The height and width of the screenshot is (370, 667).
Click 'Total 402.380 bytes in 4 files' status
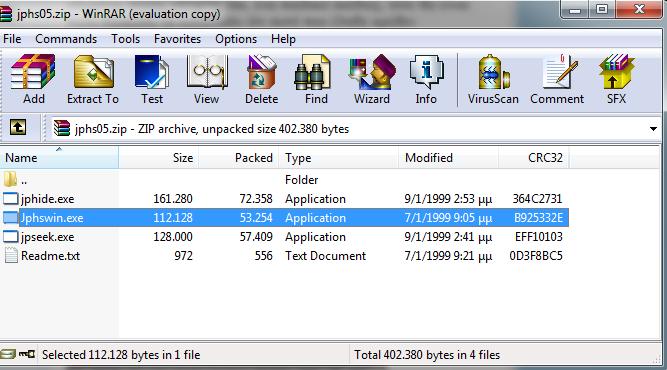point(427,355)
